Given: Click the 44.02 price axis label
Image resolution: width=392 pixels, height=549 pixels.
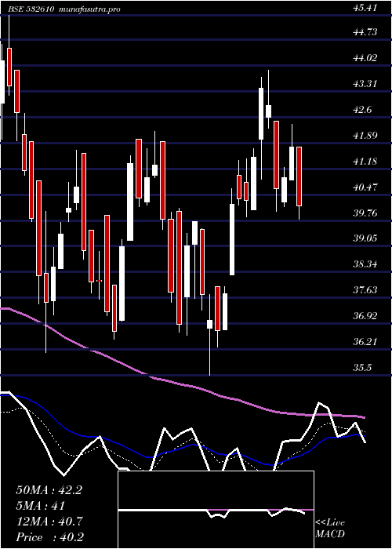Looking at the screenshot, I should 365,59.
